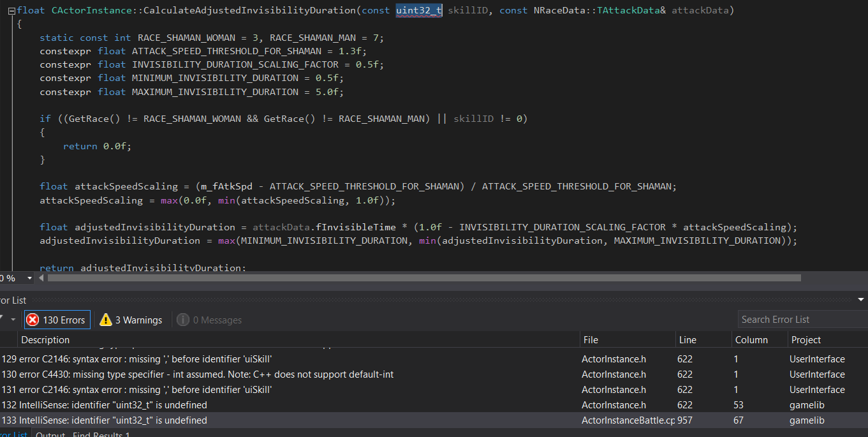Collapse the function with the outlining minus box
The width and height of the screenshot is (868, 437).
[11, 10]
